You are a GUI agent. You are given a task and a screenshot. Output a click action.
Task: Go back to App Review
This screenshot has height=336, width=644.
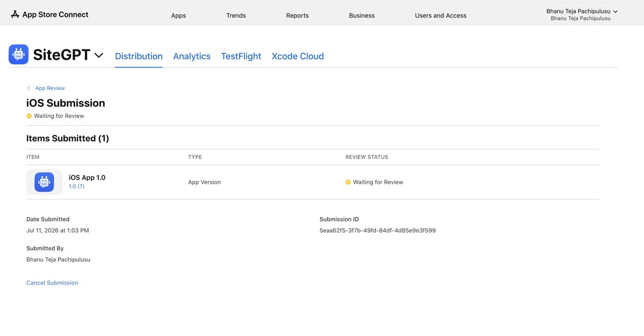coord(50,88)
